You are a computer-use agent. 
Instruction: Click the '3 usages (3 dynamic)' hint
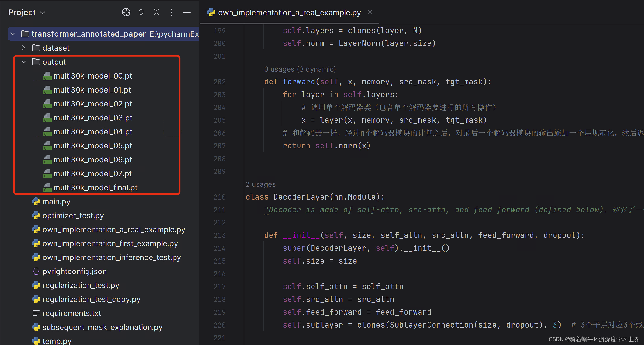point(300,69)
